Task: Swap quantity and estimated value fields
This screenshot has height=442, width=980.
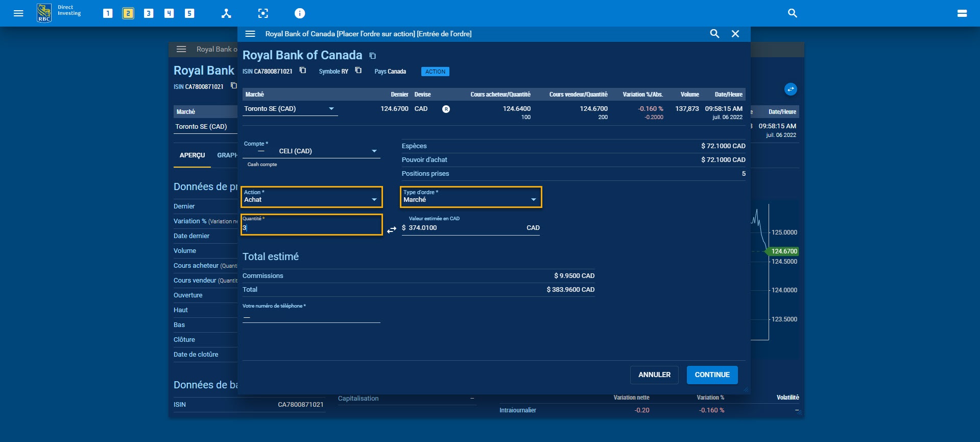Action: [392, 230]
